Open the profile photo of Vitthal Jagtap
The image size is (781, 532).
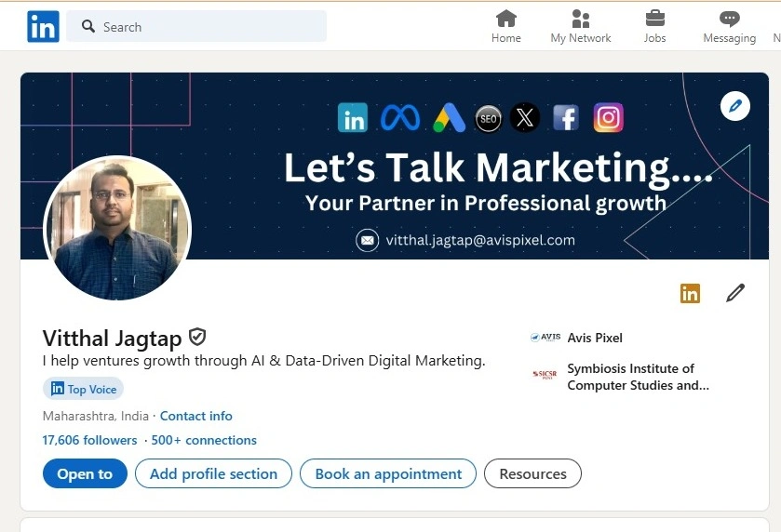[117, 229]
